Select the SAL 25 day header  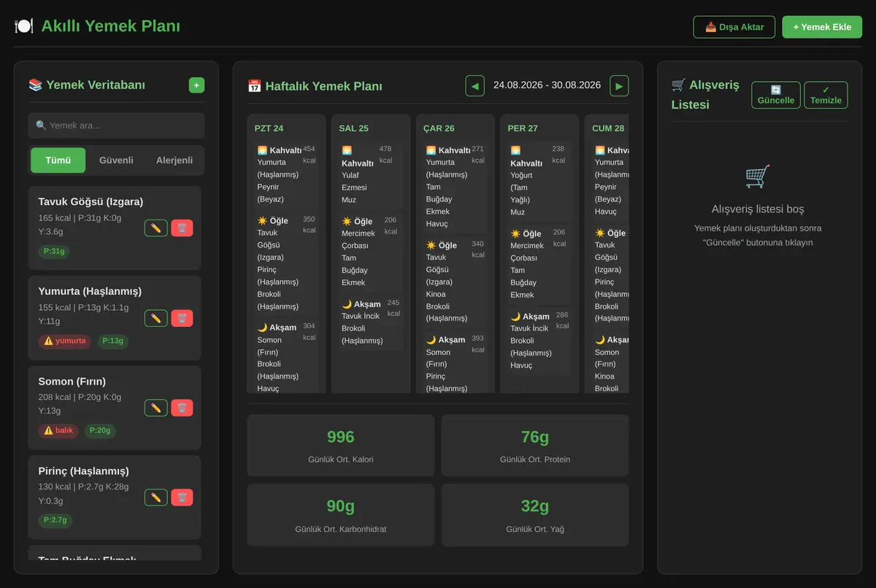click(353, 128)
